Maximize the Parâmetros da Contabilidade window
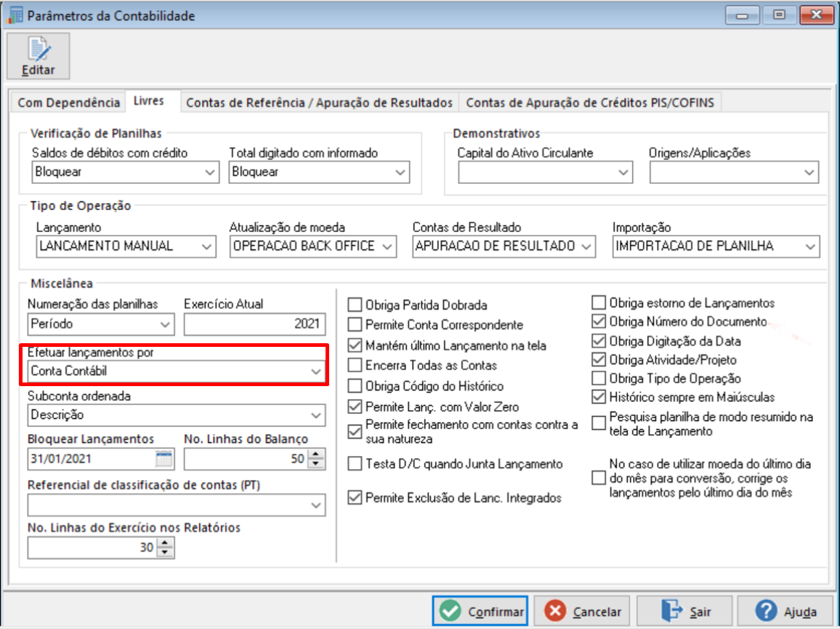Screen dimensions: 840x629 780,15
